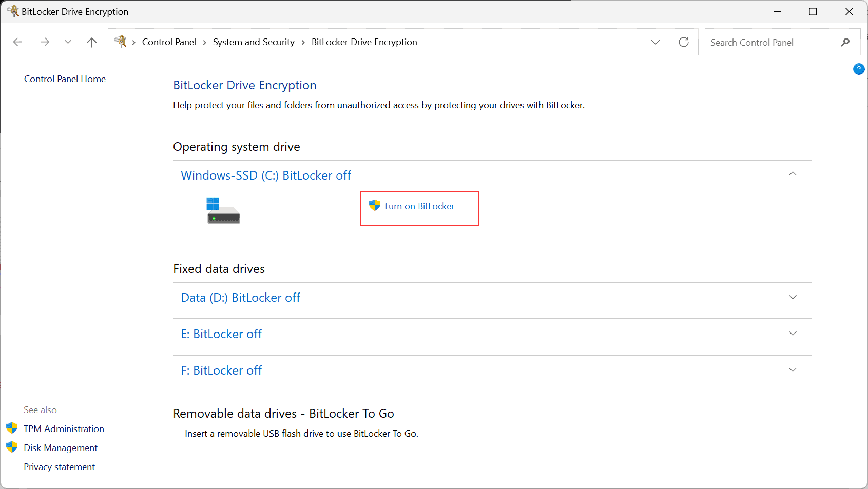Click the Windows-SSD drive icon
The width and height of the screenshot is (868, 489).
(223, 210)
